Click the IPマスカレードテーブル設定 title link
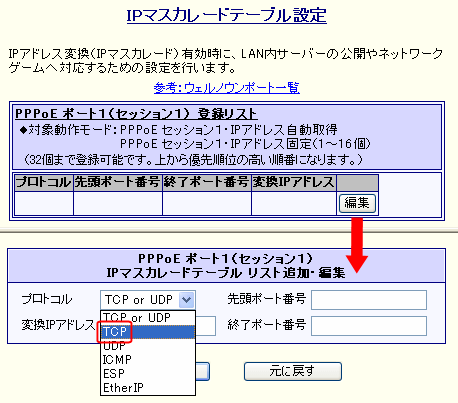This screenshot has height=403, width=458. pyautogui.click(x=227, y=15)
